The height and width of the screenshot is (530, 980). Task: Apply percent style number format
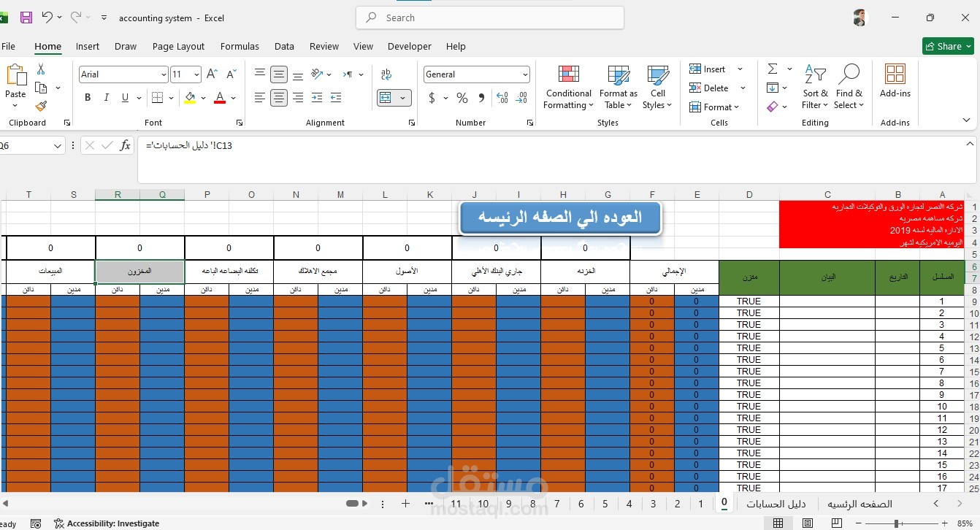(x=462, y=98)
